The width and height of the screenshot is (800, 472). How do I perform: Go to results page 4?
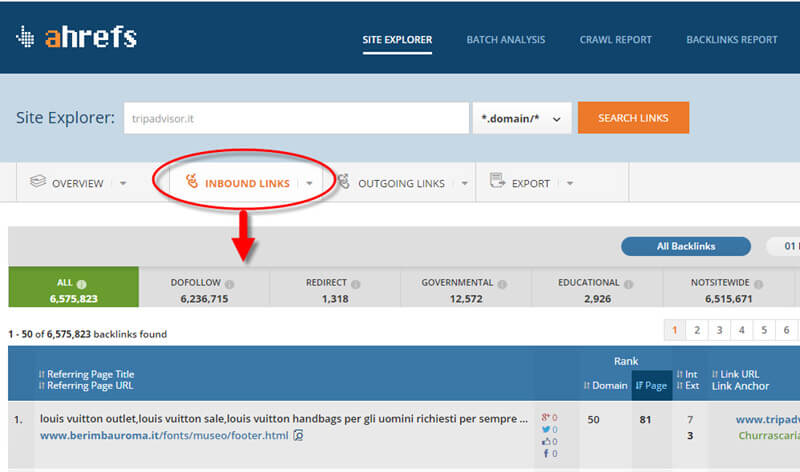coord(742,330)
